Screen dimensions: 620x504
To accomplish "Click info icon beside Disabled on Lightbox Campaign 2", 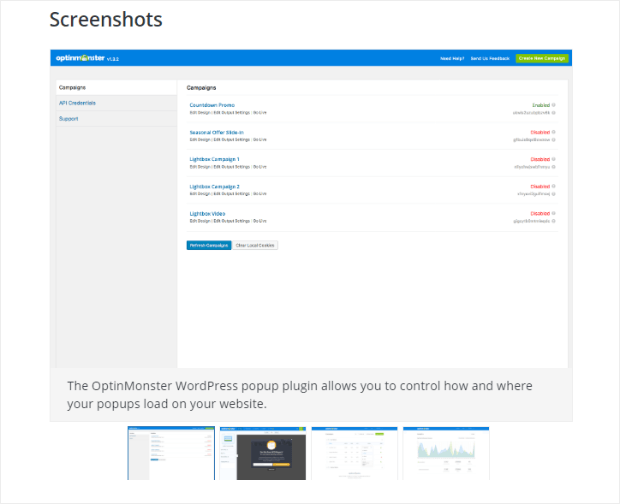I will pyautogui.click(x=554, y=186).
